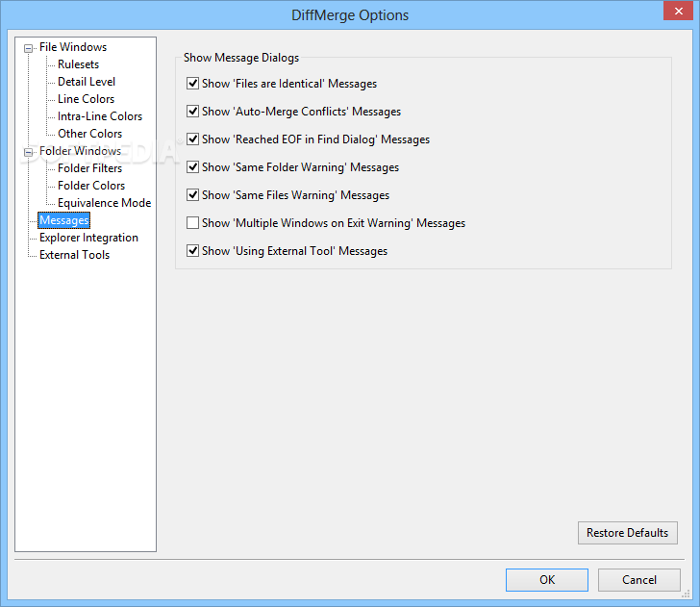Open the Rulesets options page
Screen dimensions: 700x607
(x=78, y=64)
